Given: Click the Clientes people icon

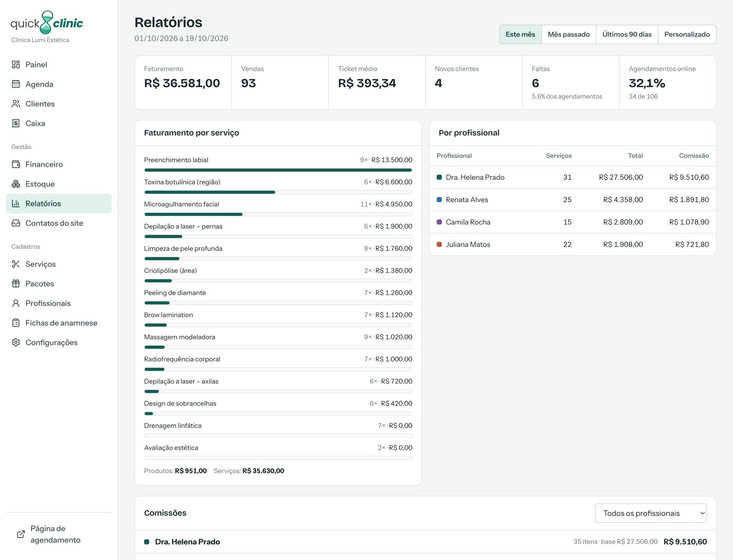Looking at the screenshot, I should pos(16,103).
